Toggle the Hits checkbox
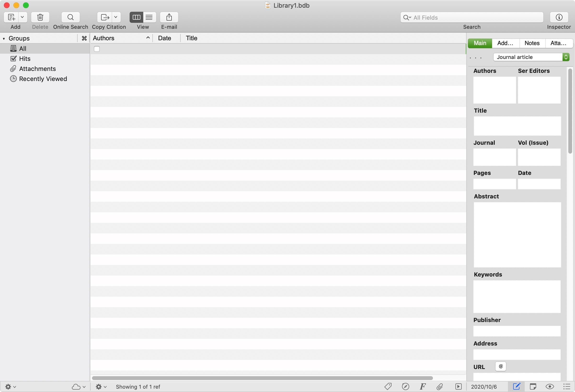 tap(13, 58)
